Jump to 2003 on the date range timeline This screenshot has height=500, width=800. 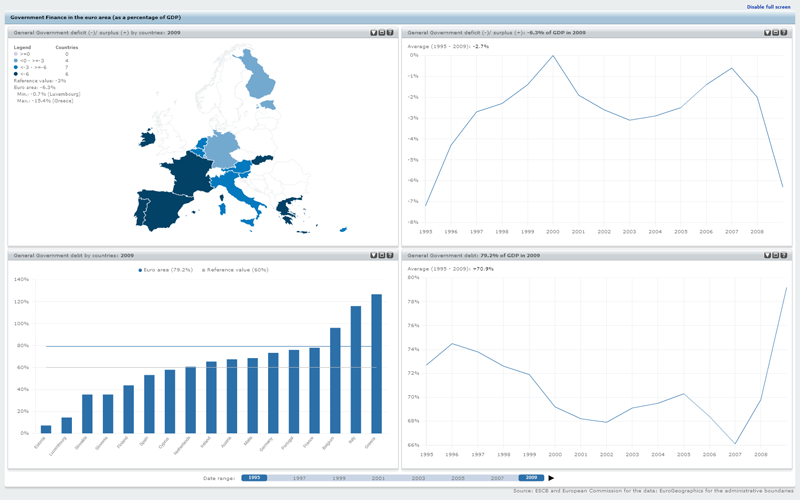(x=416, y=479)
